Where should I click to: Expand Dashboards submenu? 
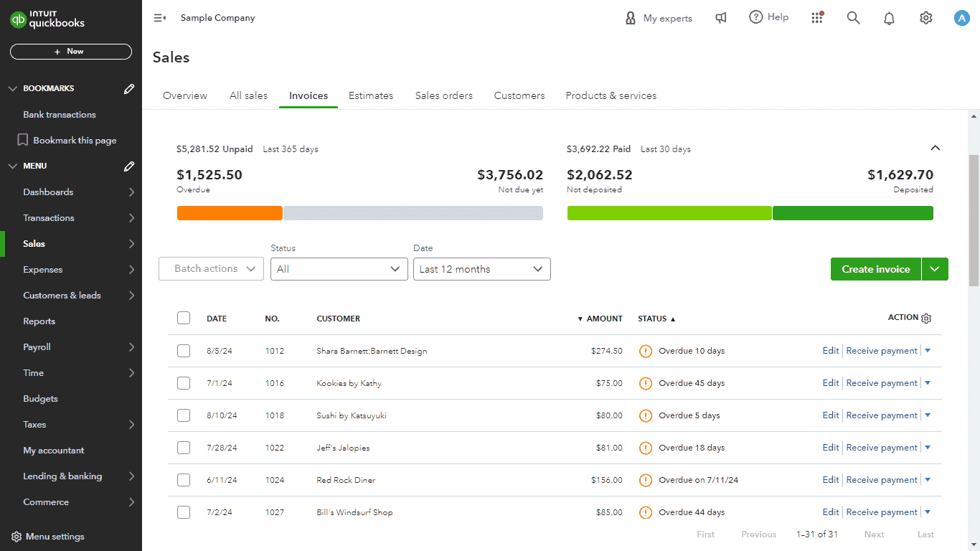pos(131,192)
